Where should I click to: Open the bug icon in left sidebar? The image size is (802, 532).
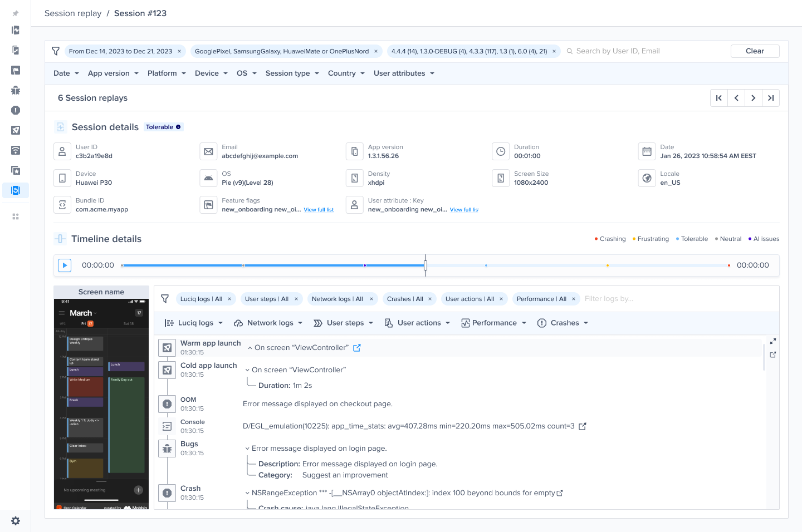click(16, 90)
